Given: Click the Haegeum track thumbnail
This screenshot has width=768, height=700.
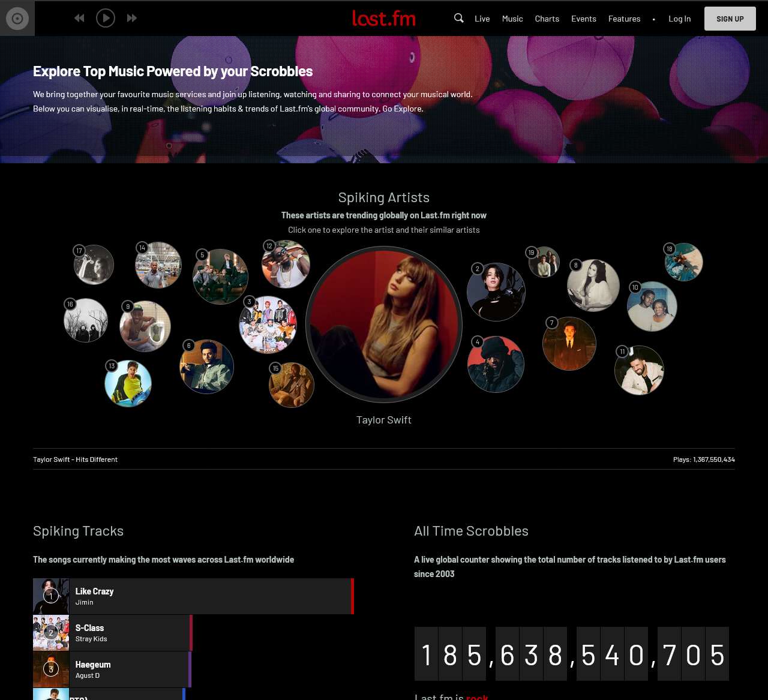Looking at the screenshot, I should (51, 669).
